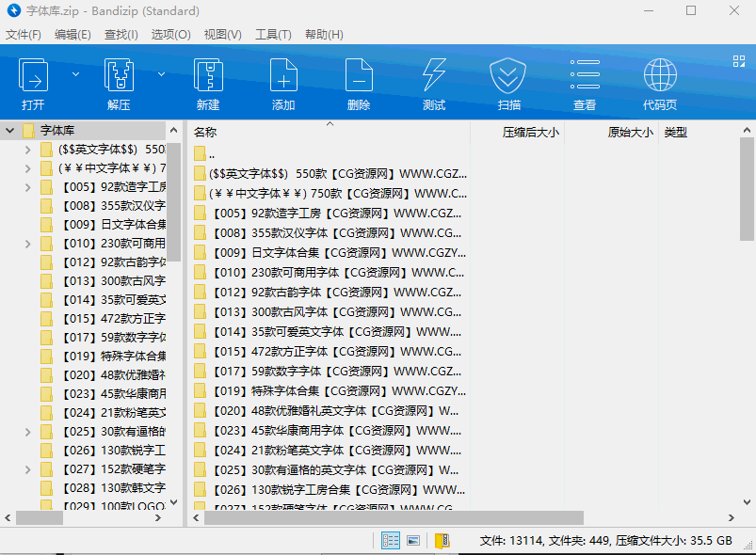Switch to details list view in status bar
The height and width of the screenshot is (555, 756).
tap(391, 541)
